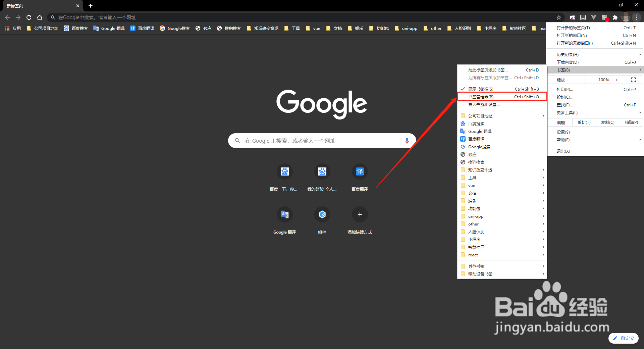Image resolution: width=644 pixels, height=349 pixels.
Task: Increase zoom with the plus button
Action: coord(616,80)
